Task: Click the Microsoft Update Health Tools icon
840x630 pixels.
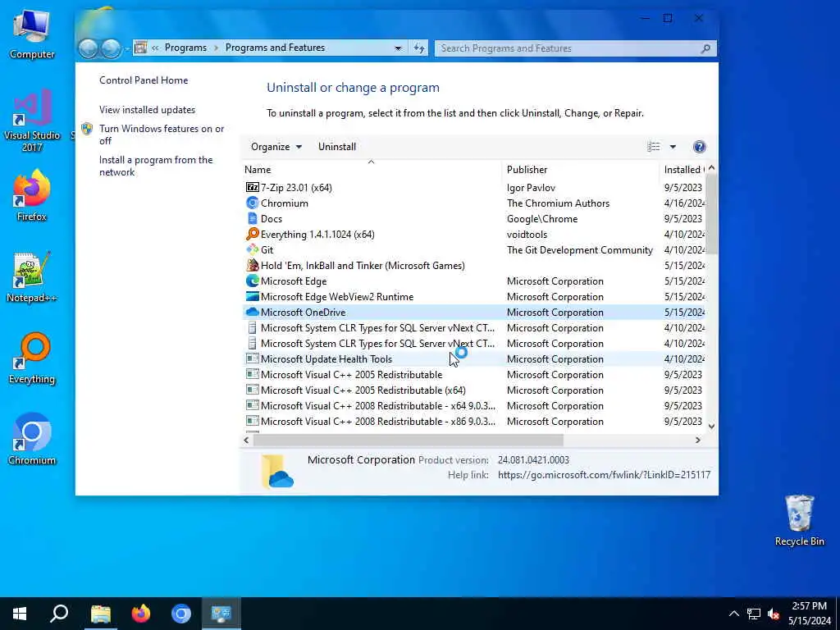Action: (x=252, y=358)
